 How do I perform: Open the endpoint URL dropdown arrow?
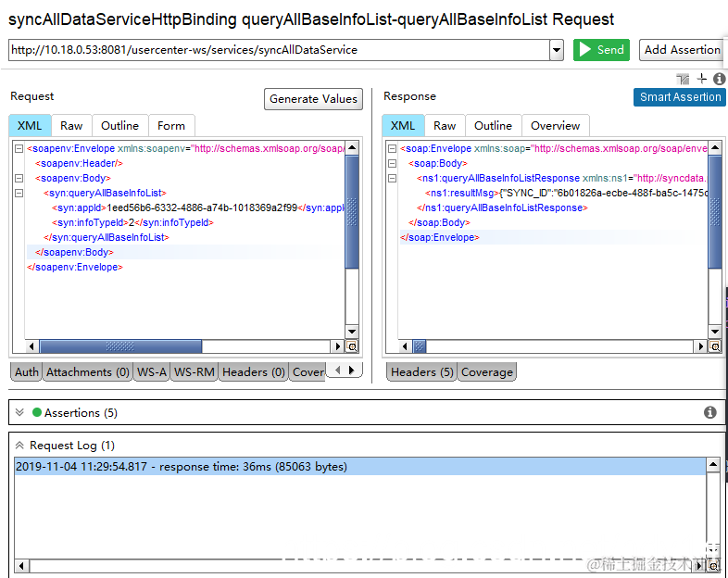coord(557,50)
